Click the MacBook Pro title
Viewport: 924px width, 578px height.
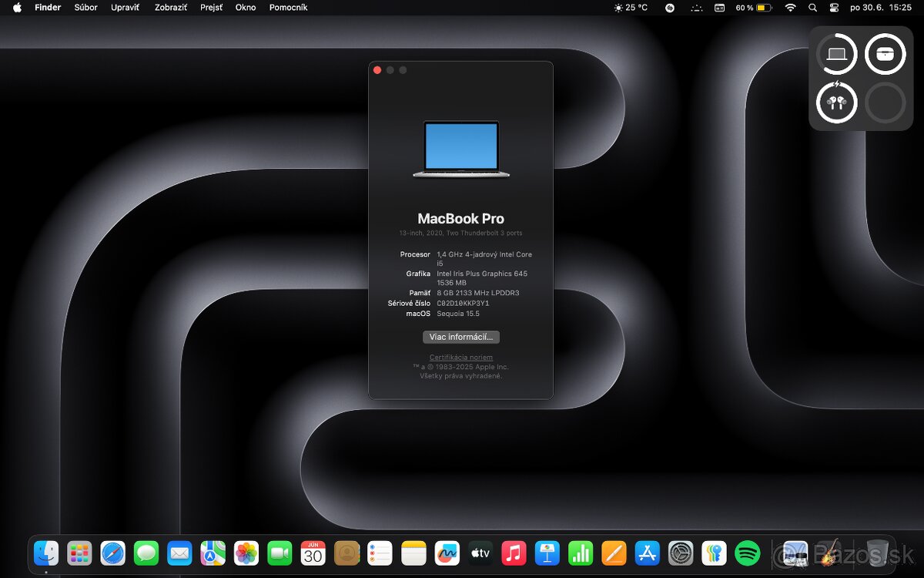pyautogui.click(x=461, y=219)
